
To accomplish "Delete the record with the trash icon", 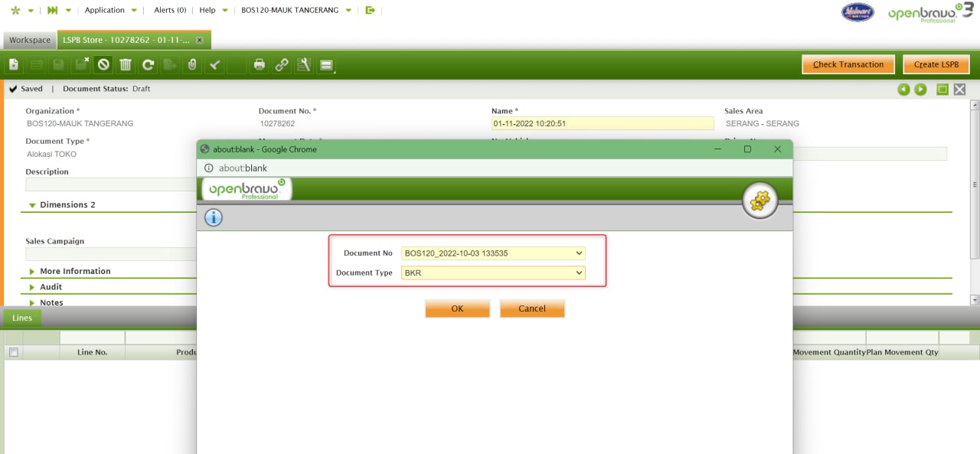I will (126, 65).
